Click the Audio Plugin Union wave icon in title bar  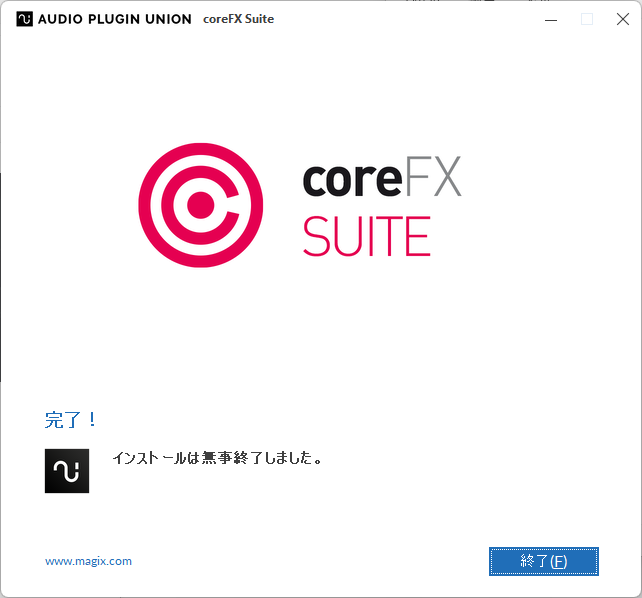point(24,19)
